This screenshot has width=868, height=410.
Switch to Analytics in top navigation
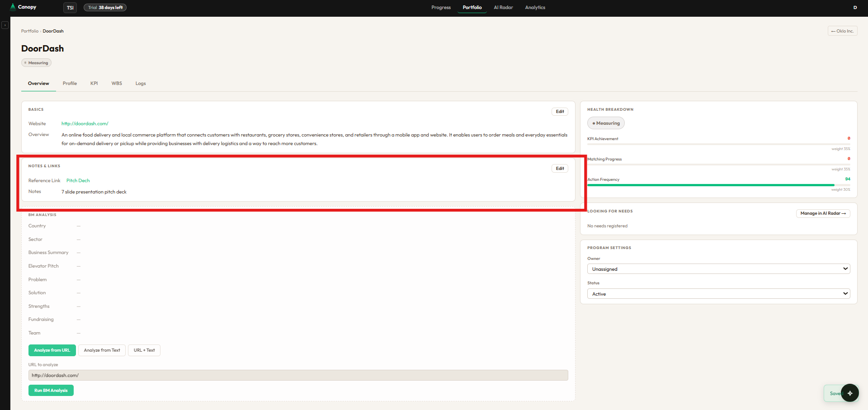[x=535, y=8]
